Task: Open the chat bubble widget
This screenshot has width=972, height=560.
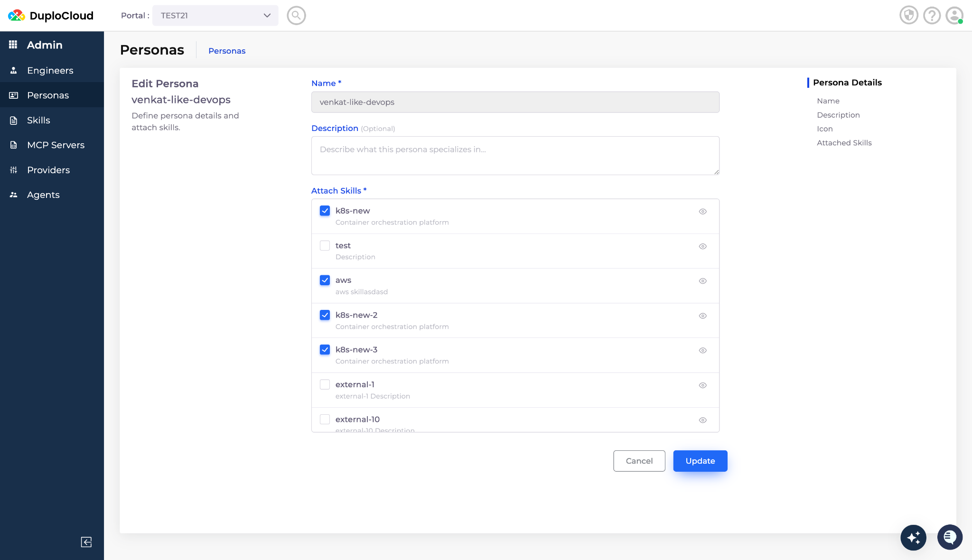Action: coord(950,537)
